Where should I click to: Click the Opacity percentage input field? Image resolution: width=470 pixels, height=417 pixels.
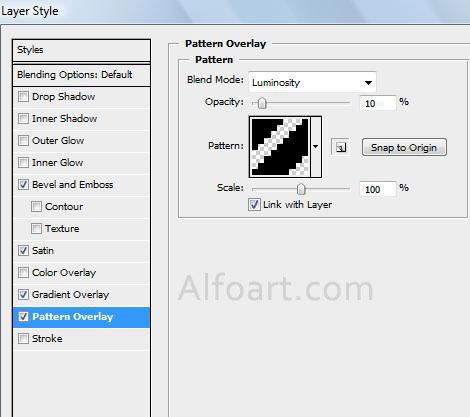coord(378,103)
